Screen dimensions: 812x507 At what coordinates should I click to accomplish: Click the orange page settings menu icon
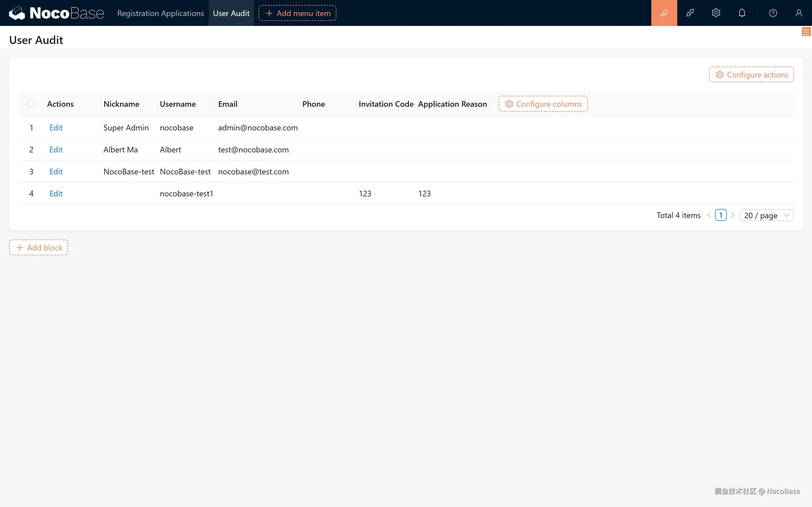(806, 32)
